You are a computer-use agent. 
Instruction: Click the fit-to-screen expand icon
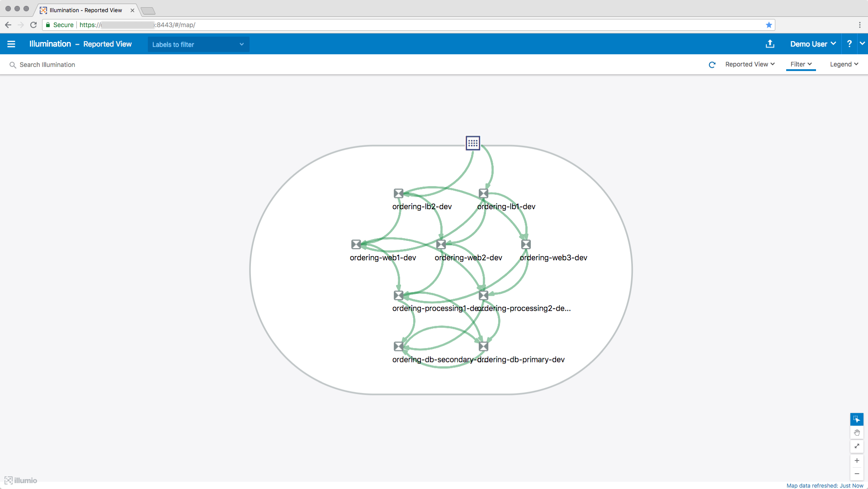pos(857,446)
